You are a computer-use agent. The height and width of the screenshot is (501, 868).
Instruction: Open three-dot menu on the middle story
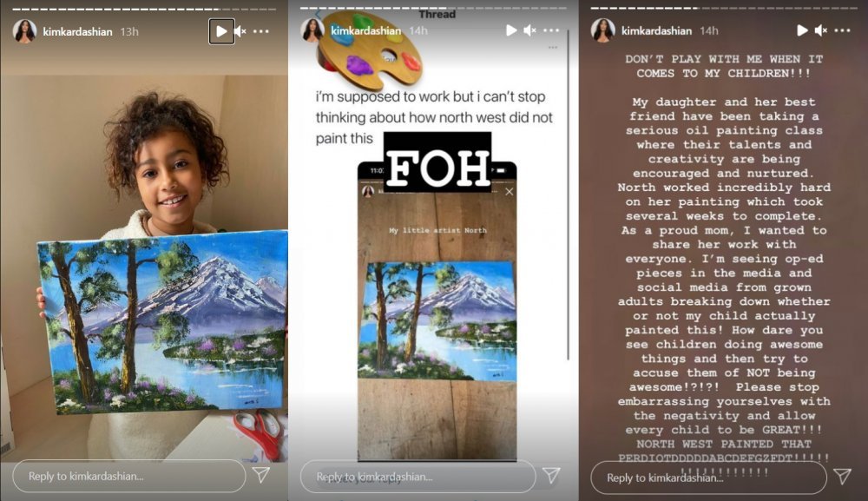click(551, 30)
